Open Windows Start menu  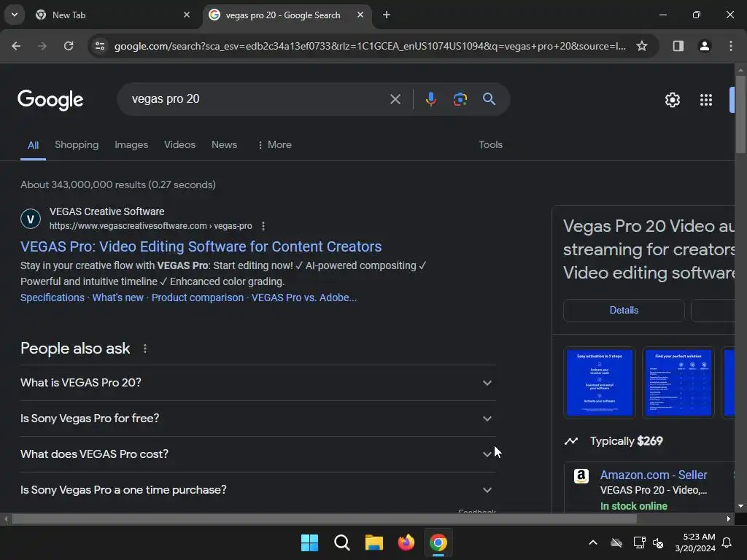(x=309, y=542)
